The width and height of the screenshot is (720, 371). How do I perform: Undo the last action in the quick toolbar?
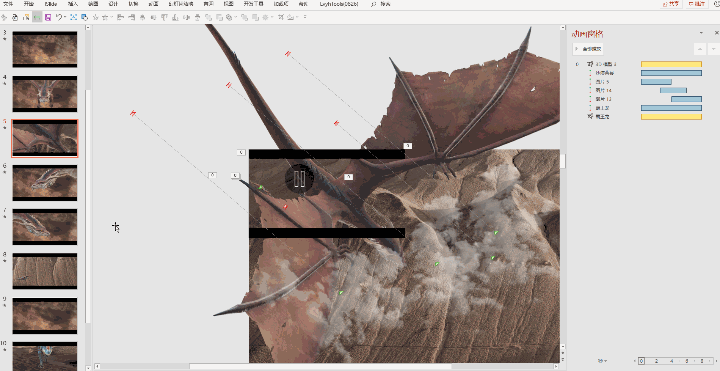pyautogui.click(x=58, y=17)
